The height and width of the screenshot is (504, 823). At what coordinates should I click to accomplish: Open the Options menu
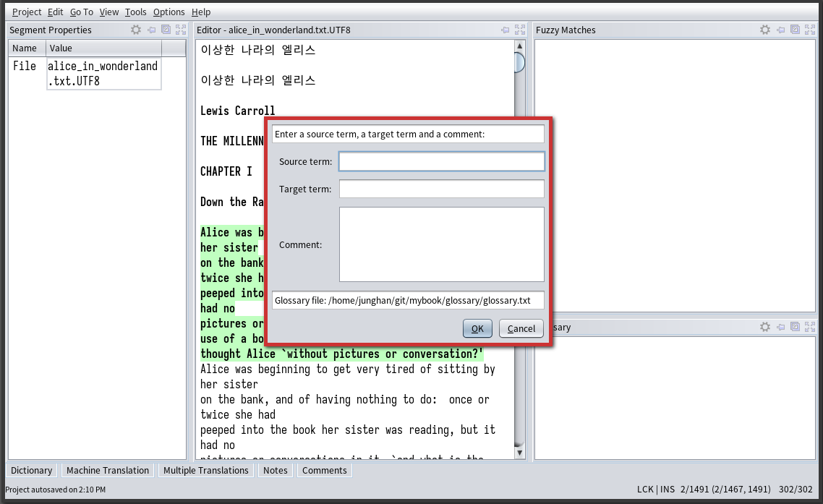coord(169,12)
